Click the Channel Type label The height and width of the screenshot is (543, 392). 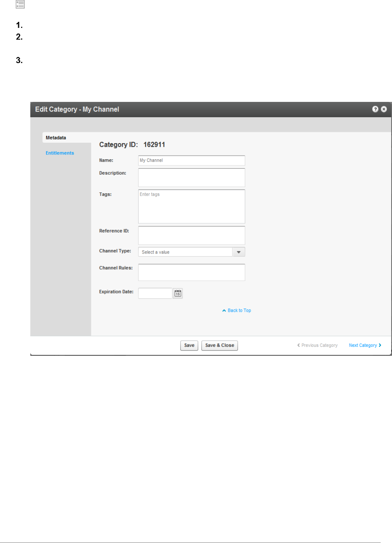(115, 251)
